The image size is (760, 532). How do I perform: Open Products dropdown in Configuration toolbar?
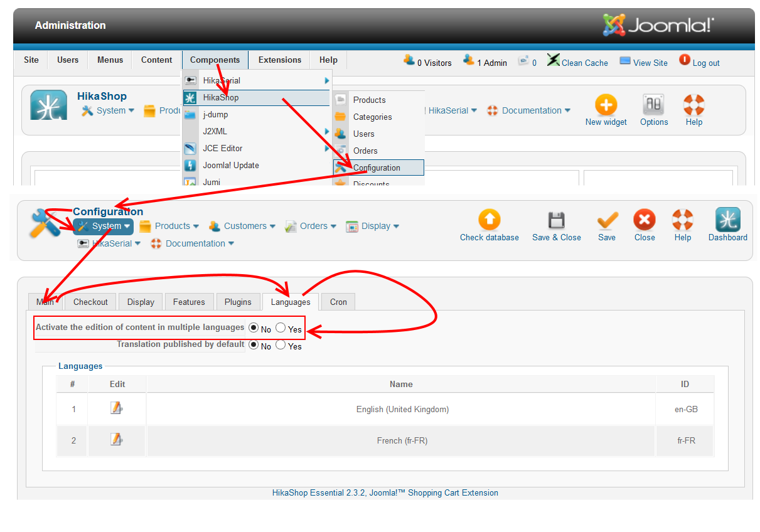point(169,226)
